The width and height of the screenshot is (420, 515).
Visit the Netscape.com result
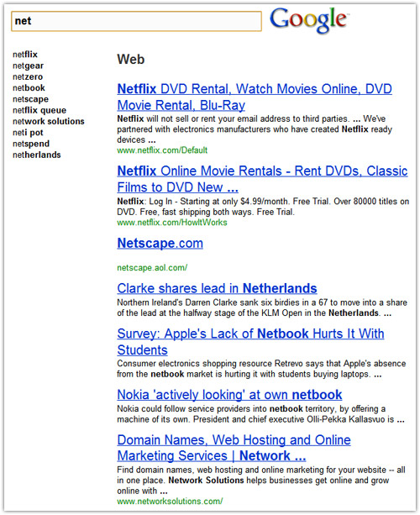[x=160, y=244]
